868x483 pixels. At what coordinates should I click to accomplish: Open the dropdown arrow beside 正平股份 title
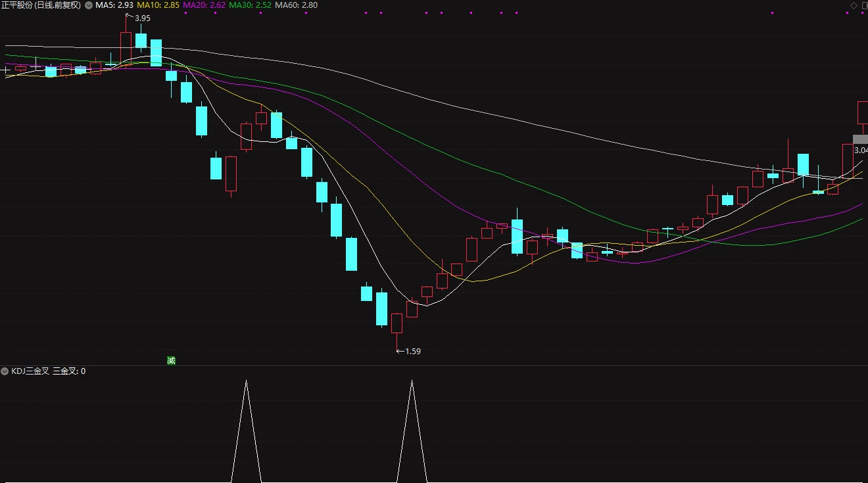coord(89,5)
